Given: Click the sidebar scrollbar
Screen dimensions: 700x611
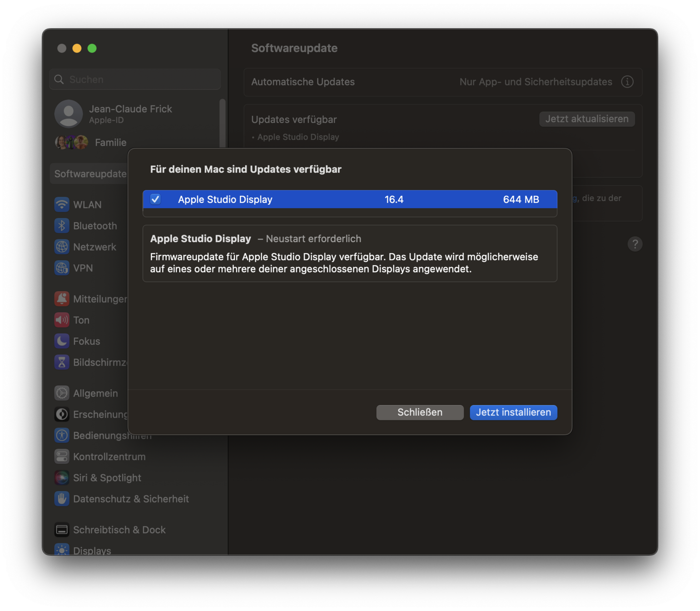Looking at the screenshot, I should pos(222,123).
